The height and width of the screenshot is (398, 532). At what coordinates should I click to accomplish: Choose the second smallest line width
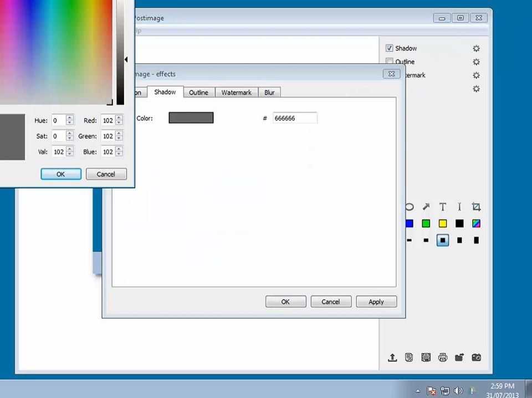pyautogui.click(x=426, y=240)
